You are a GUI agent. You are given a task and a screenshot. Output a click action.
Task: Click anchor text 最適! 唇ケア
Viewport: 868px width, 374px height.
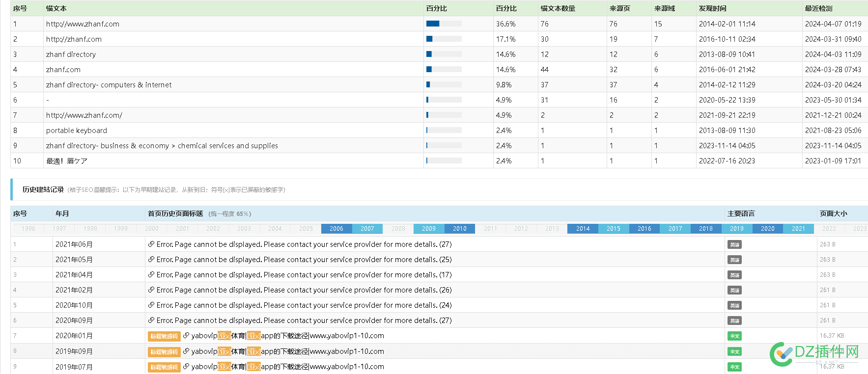67,160
